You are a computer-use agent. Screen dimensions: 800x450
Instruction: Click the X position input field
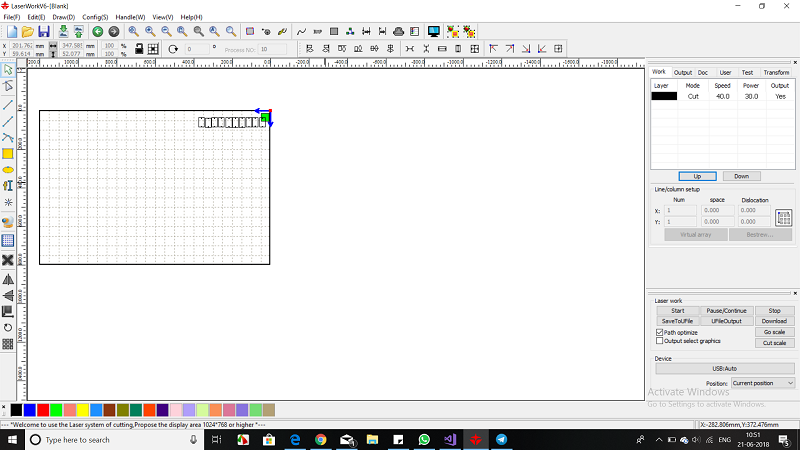tap(21, 46)
